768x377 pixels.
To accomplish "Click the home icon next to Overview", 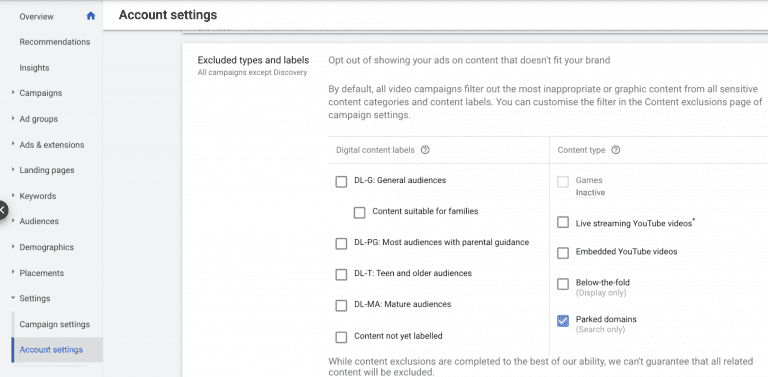I will click(x=91, y=16).
